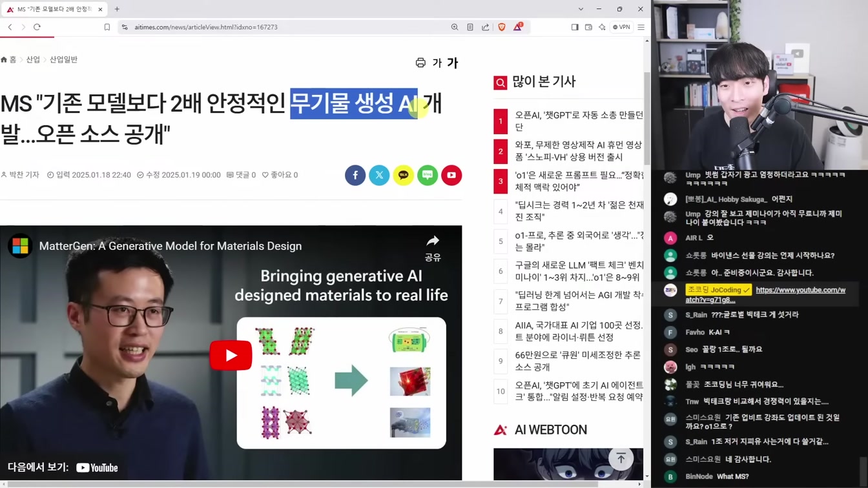Click the address bar URL field

click(x=284, y=27)
